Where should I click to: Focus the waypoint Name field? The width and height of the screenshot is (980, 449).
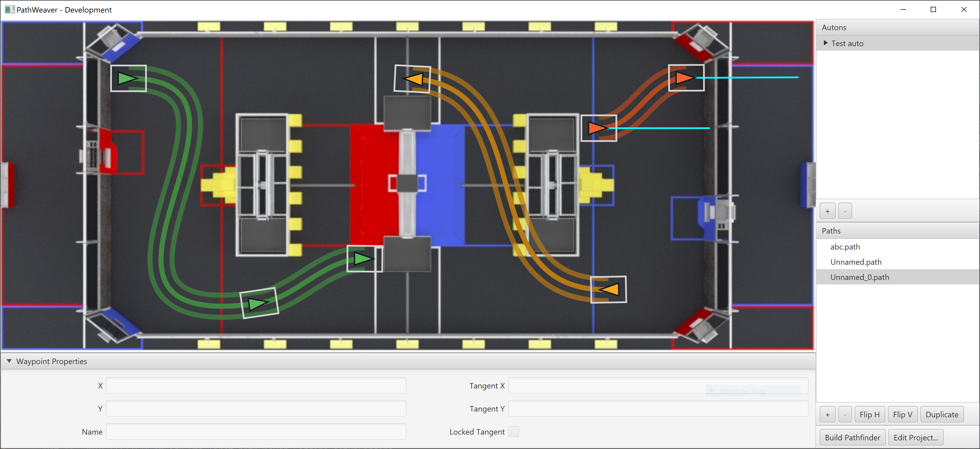pos(256,431)
